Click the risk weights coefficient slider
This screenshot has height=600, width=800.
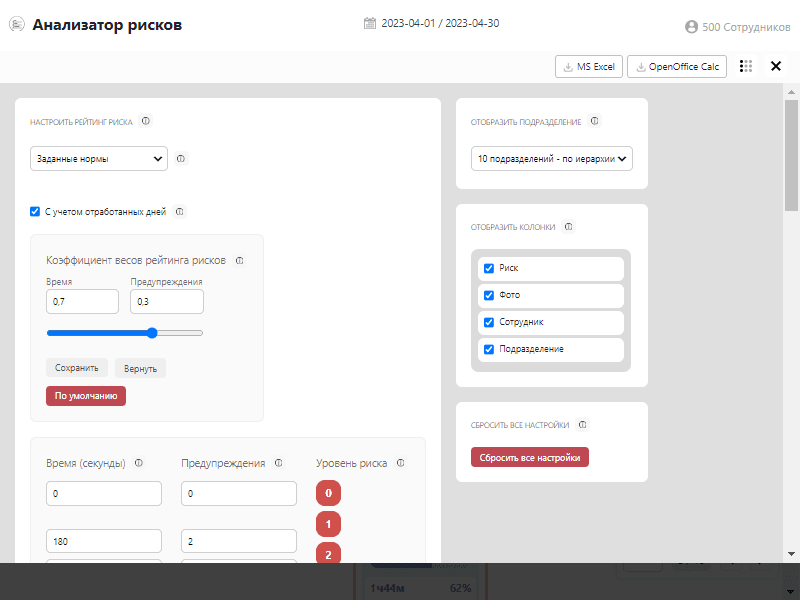[125, 333]
